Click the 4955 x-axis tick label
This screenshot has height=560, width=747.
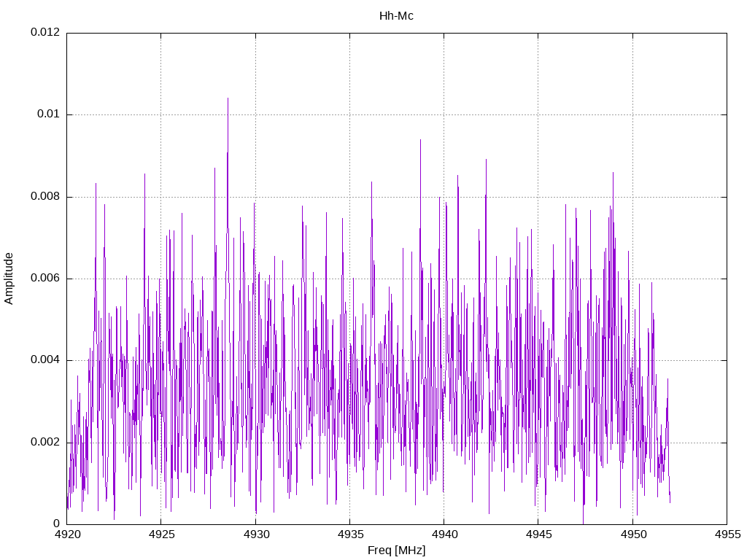tap(727, 534)
